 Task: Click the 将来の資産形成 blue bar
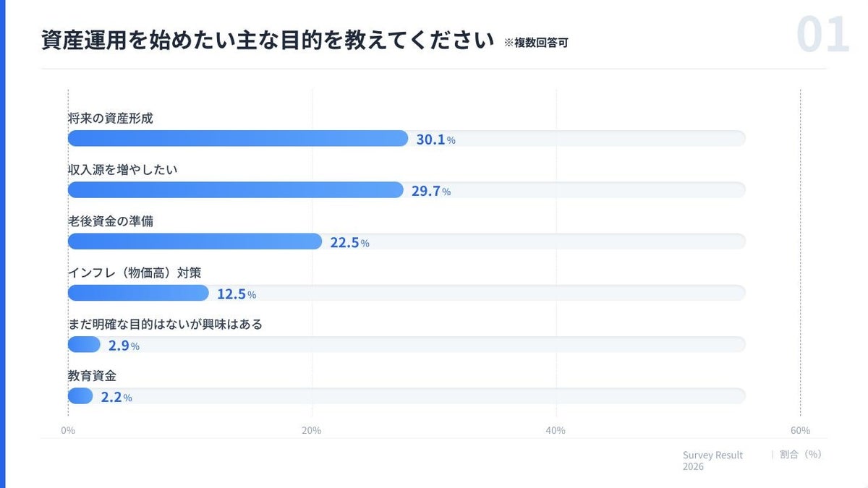pyautogui.click(x=237, y=139)
